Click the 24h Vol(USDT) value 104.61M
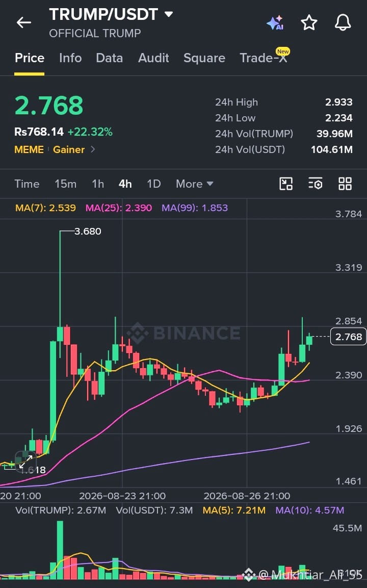The height and width of the screenshot is (588, 367). click(332, 149)
